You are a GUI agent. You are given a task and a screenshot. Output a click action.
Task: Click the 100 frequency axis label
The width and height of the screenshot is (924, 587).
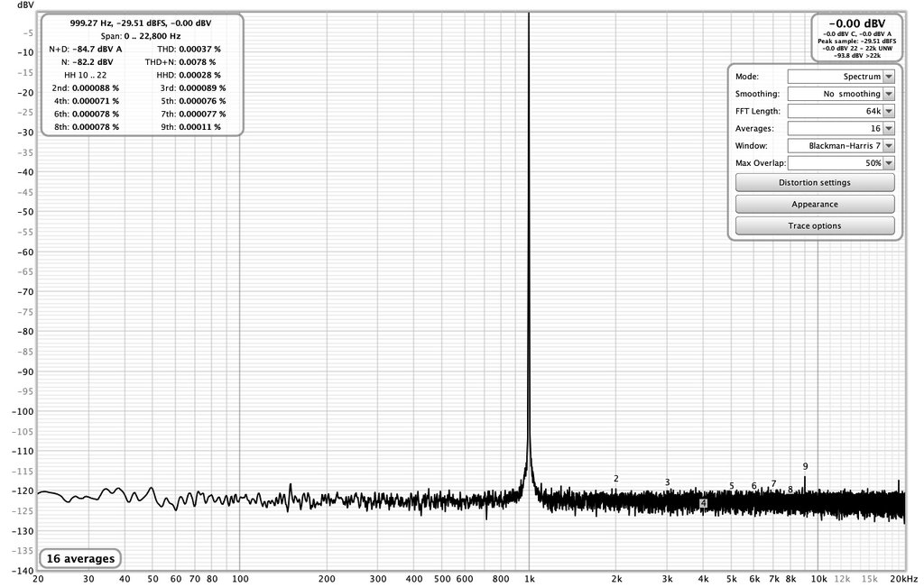(x=240, y=579)
